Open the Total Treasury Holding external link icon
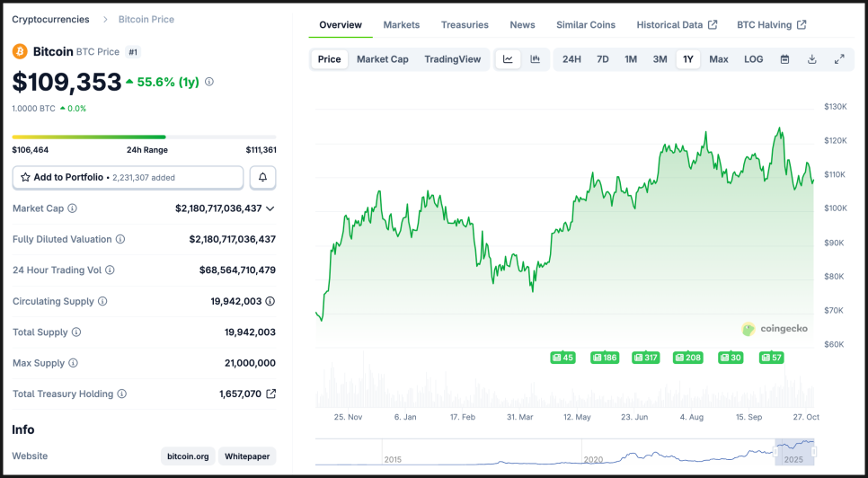Screen dimensions: 868x478 pos(271,394)
